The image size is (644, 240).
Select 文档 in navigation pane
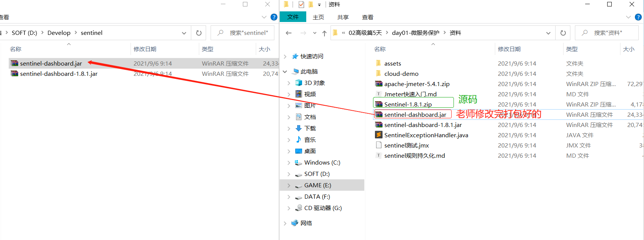point(310,117)
